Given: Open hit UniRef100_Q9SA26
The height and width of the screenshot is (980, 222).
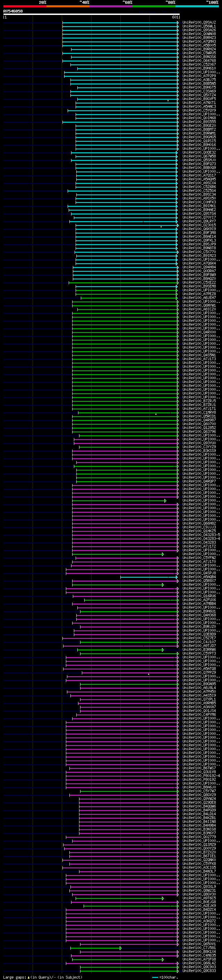Looking at the screenshot, I should 199,30.
